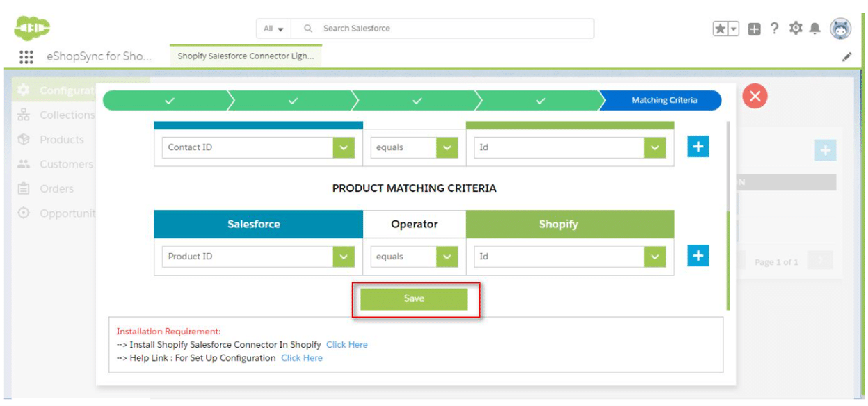Click the Opportunities sidebar target icon
868x406 pixels.
pyautogui.click(x=24, y=213)
